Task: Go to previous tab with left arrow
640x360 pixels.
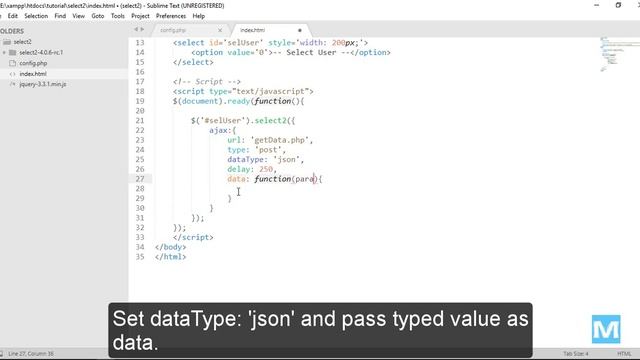Action: tap(136, 29)
